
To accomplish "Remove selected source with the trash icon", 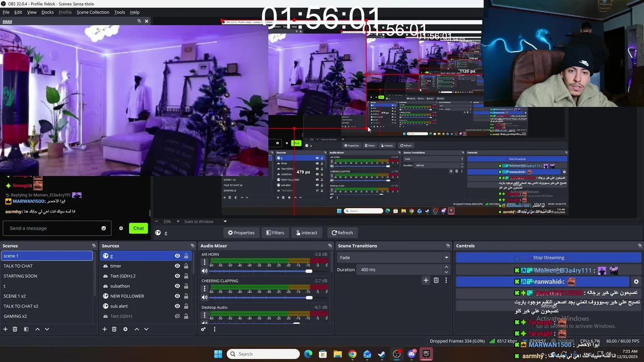I will click(x=114, y=329).
